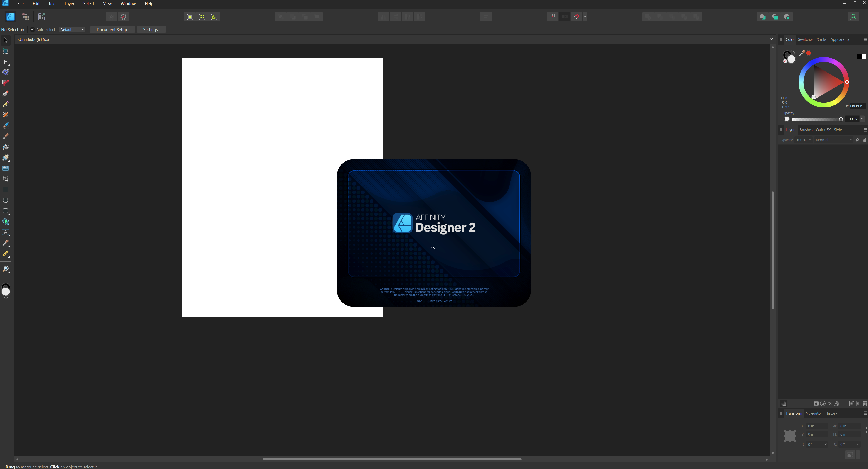Delete layer with trash icon

865,403
